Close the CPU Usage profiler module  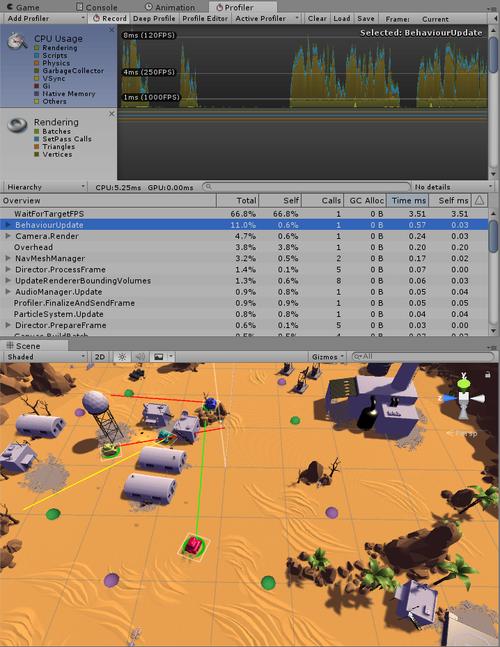pyautogui.click(x=111, y=30)
